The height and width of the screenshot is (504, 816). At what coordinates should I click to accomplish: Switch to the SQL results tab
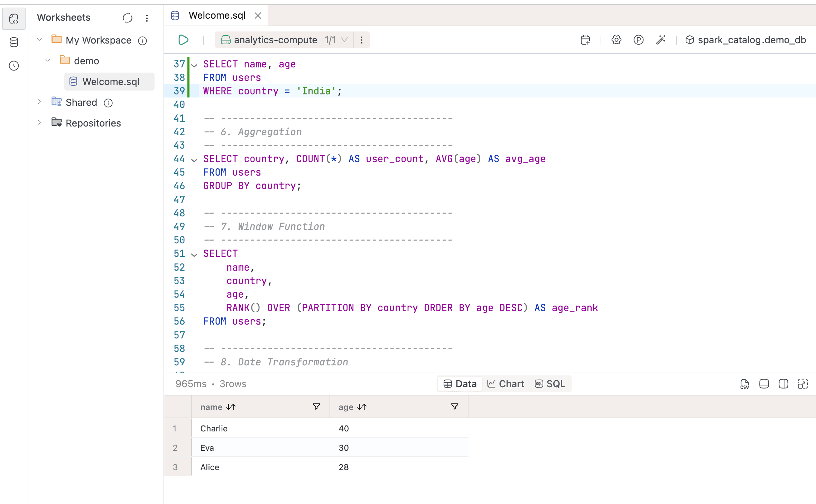(550, 384)
